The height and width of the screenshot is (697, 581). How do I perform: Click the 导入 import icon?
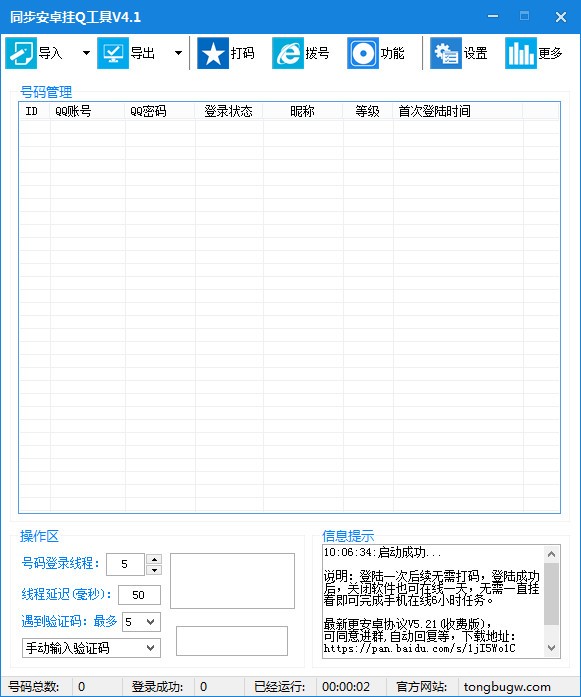point(21,53)
